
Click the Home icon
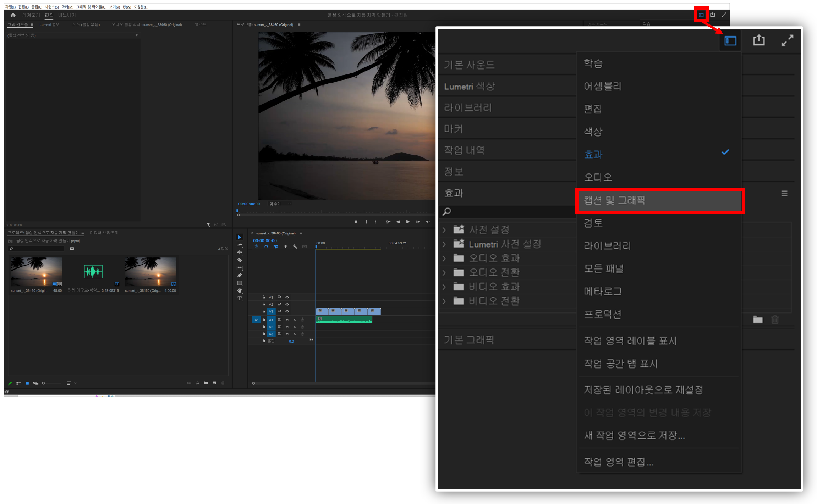13,15
